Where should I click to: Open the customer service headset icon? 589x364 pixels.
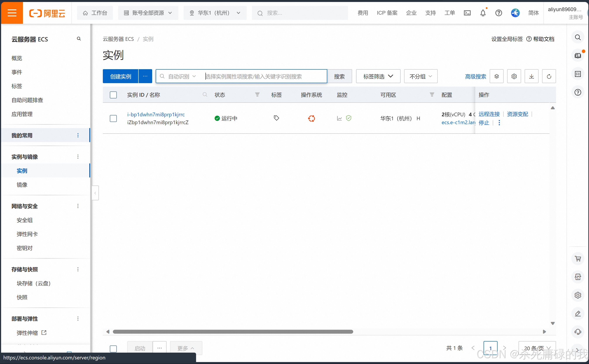(x=578, y=332)
